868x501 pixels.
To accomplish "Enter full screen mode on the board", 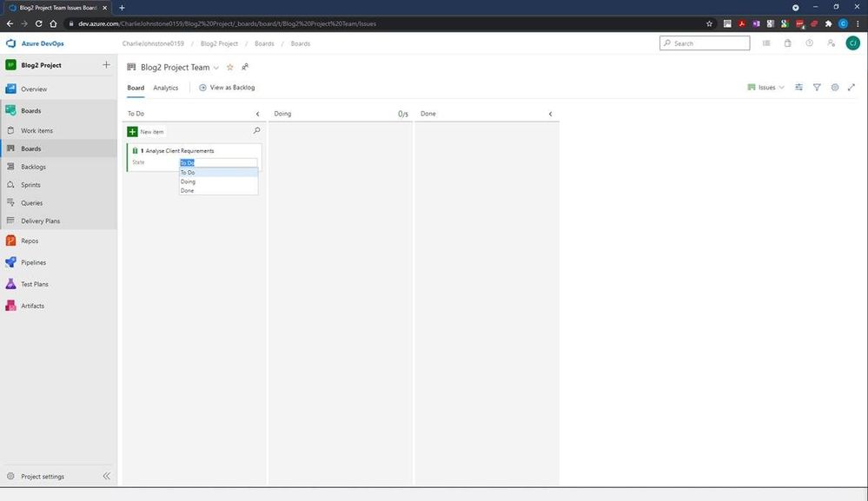I will (851, 88).
